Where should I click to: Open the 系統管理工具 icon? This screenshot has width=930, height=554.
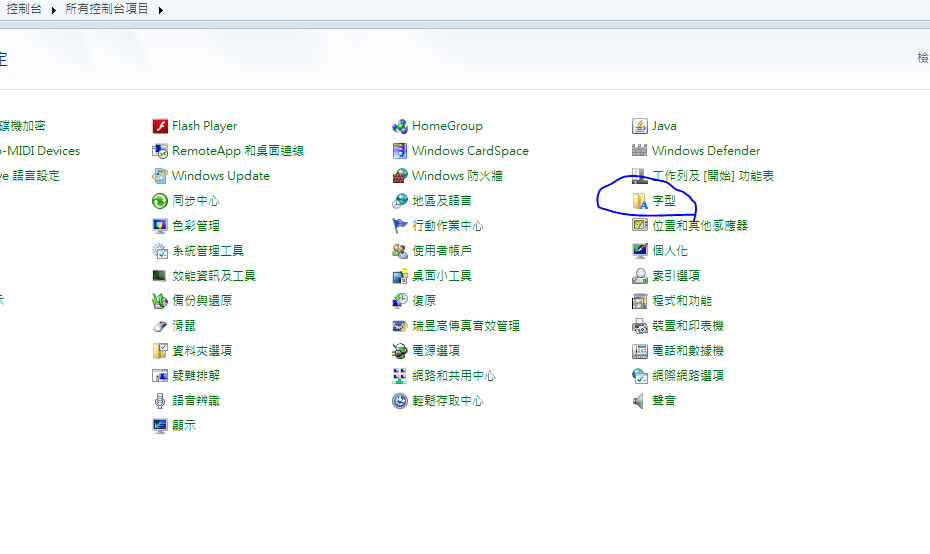point(160,251)
